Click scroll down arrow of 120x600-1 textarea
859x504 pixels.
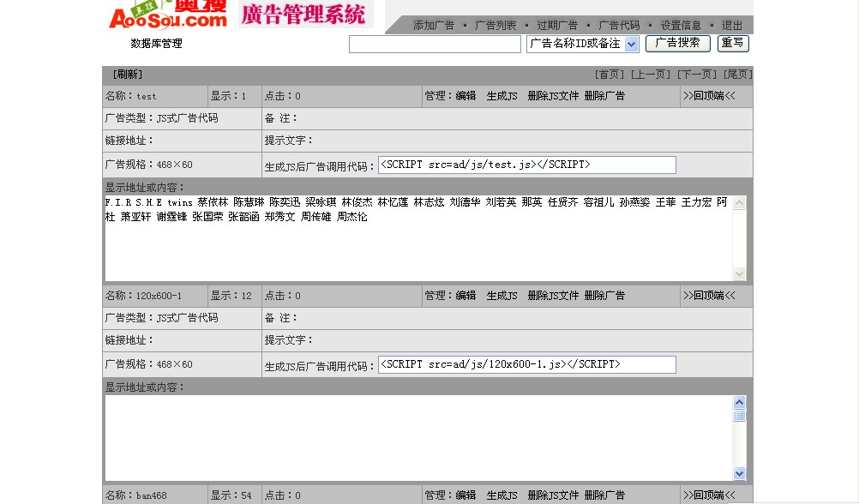739,473
